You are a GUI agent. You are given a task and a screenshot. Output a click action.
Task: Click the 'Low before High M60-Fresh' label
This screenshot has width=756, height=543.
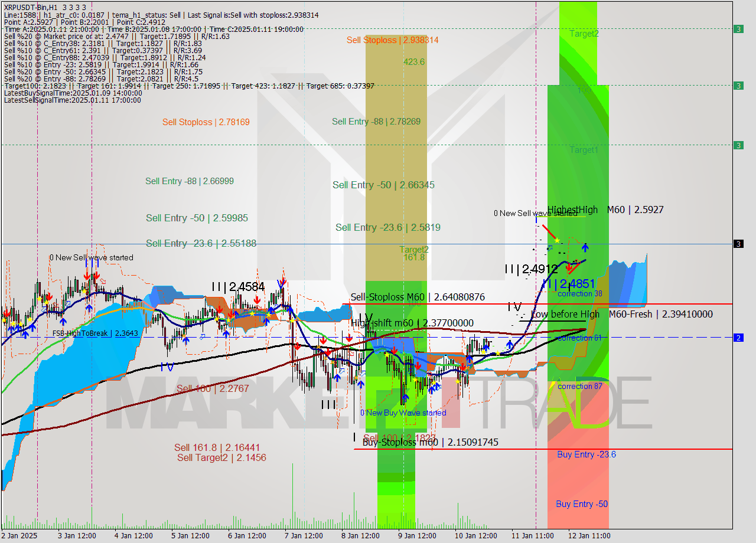[622, 314]
